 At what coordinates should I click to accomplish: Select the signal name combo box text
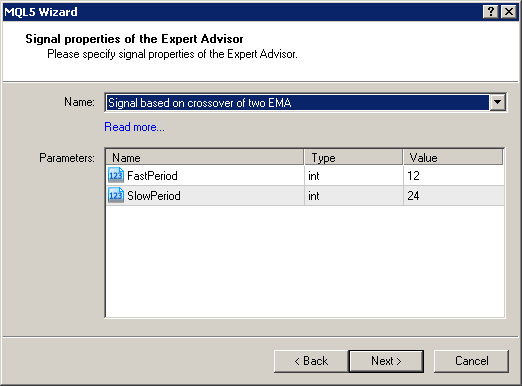[297, 102]
